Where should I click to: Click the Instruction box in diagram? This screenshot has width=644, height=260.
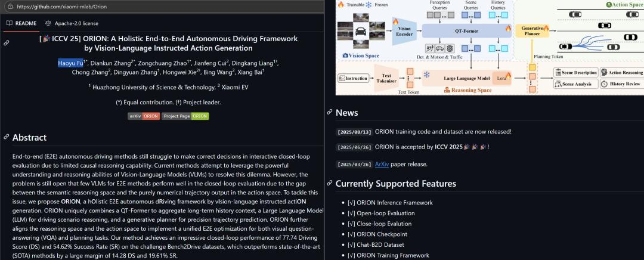353,78
